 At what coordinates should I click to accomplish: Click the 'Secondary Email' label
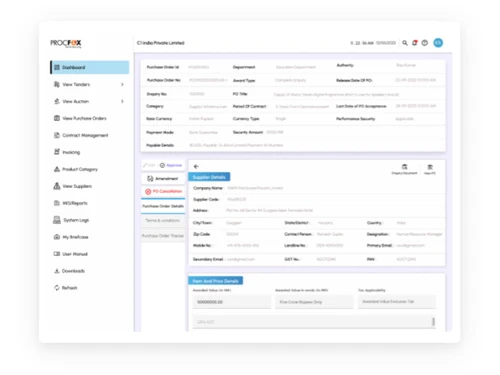[x=208, y=259]
